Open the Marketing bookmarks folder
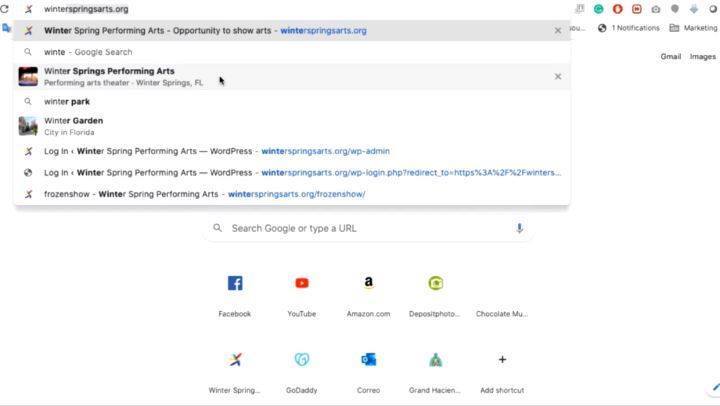 [x=694, y=28]
